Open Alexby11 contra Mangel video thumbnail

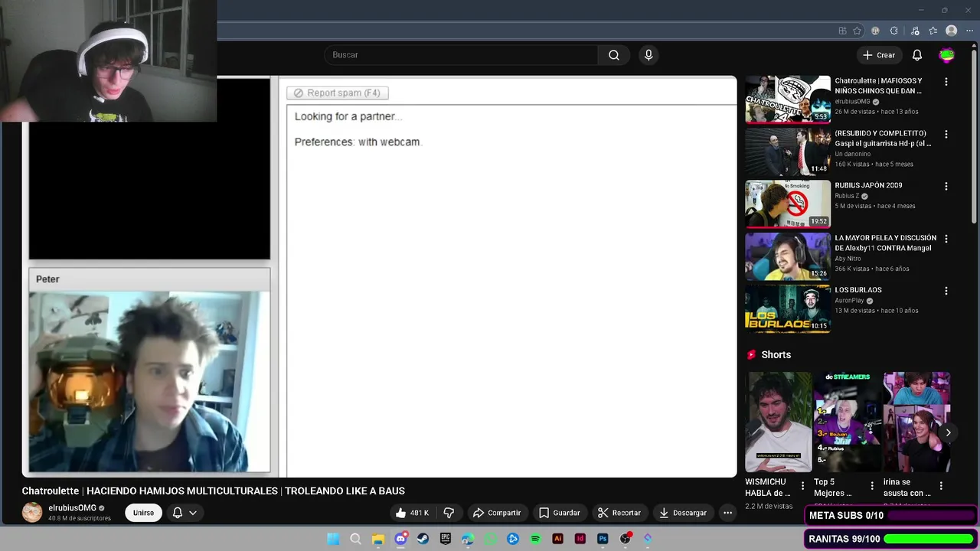pos(788,256)
